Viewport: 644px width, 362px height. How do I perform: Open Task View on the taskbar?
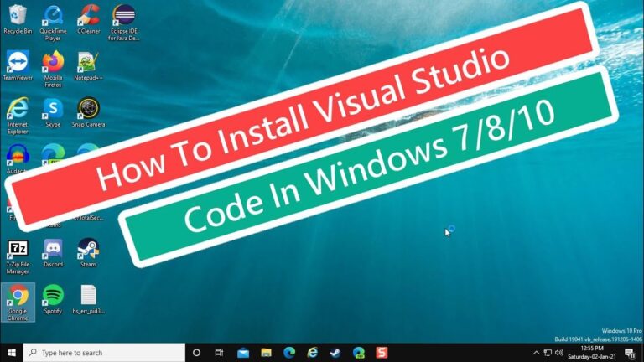point(220,353)
